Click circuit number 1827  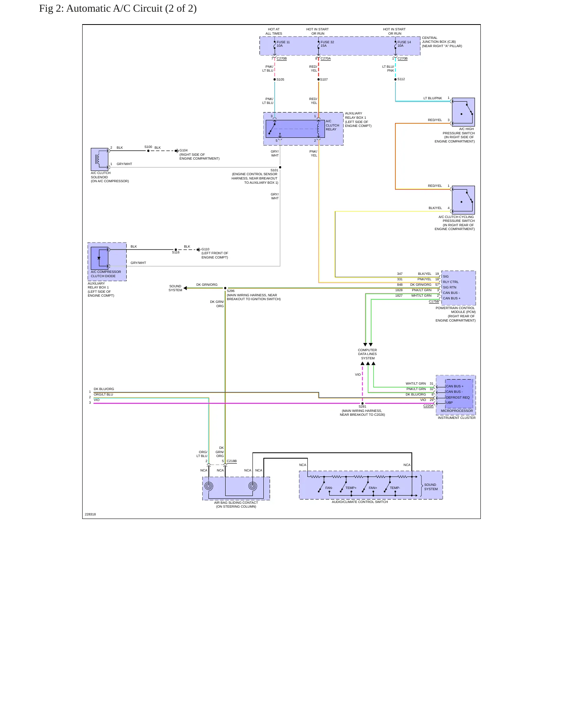pos(399,296)
